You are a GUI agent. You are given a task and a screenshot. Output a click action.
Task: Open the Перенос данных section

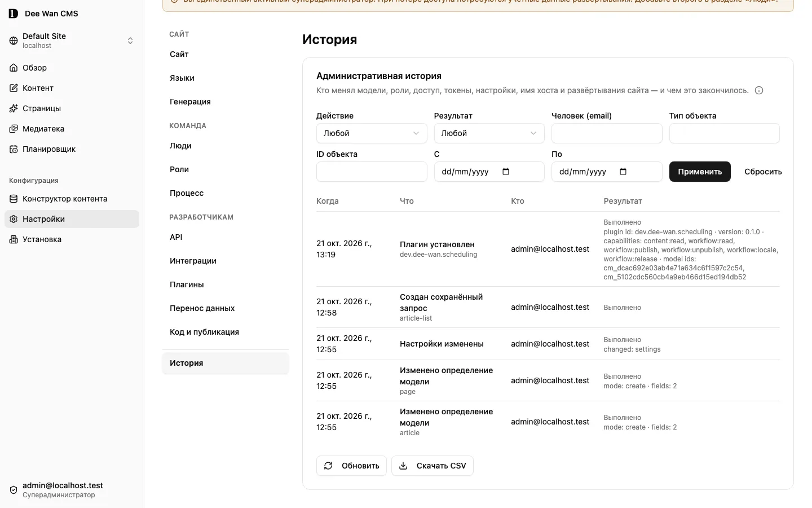226,308
